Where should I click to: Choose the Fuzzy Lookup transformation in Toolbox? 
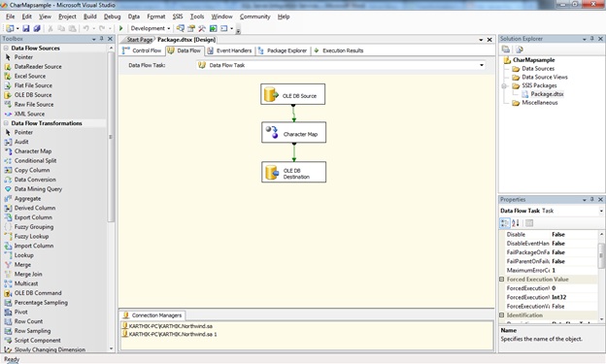point(31,236)
